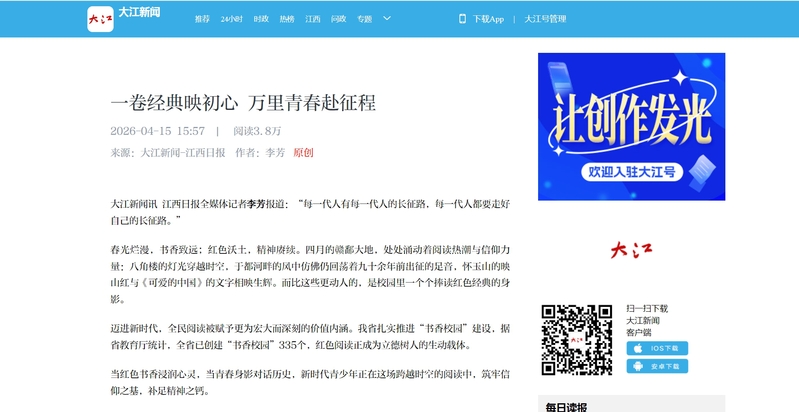799x412 pixels.
Task: Click the 下载App link
Action: [x=488, y=19]
